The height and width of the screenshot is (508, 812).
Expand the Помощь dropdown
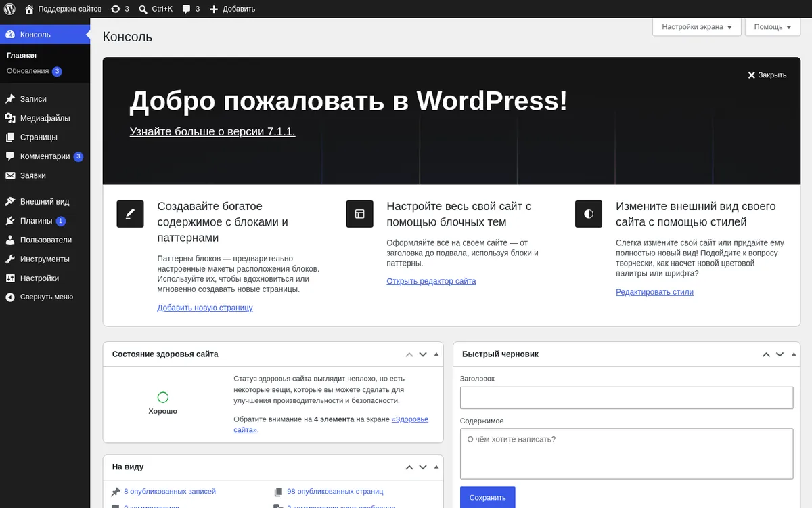pyautogui.click(x=772, y=27)
